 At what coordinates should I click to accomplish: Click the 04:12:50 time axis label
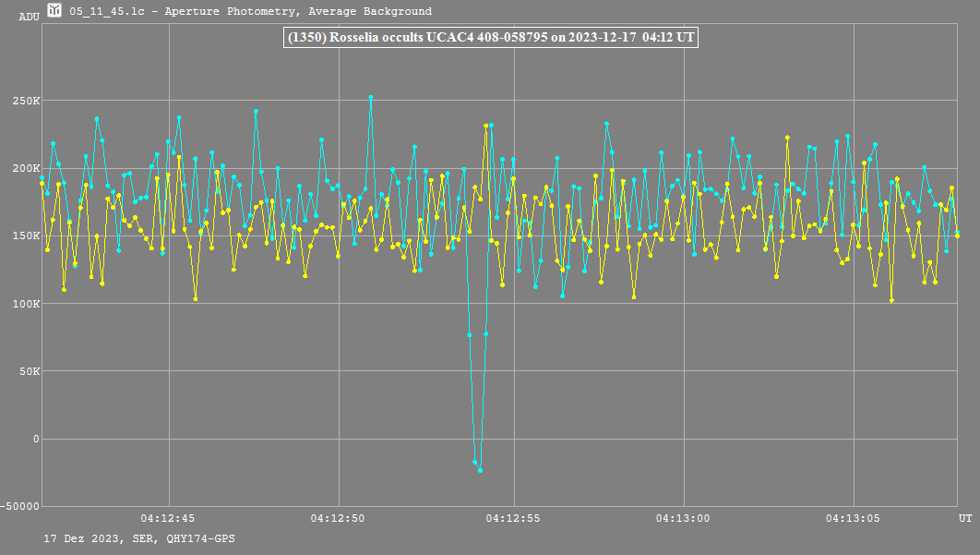point(339,518)
